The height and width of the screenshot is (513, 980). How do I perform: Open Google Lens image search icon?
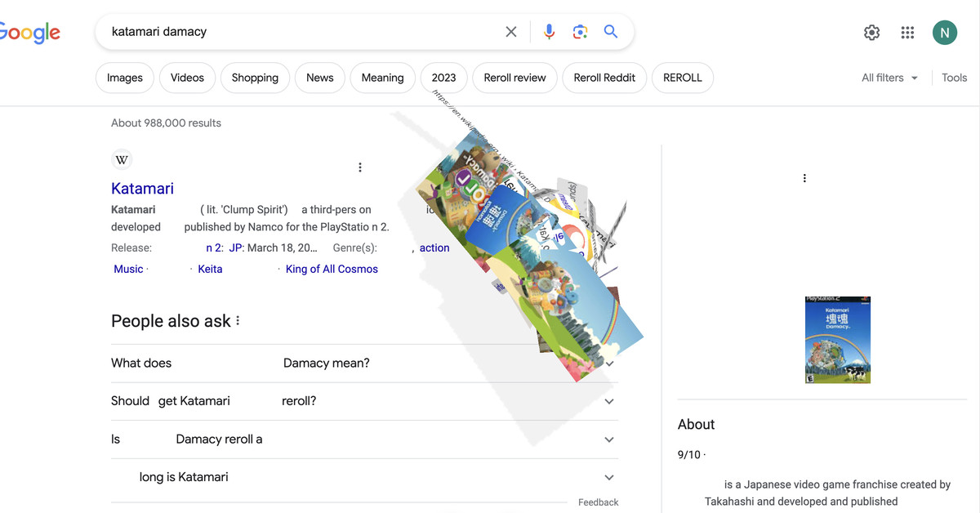click(x=580, y=32)
